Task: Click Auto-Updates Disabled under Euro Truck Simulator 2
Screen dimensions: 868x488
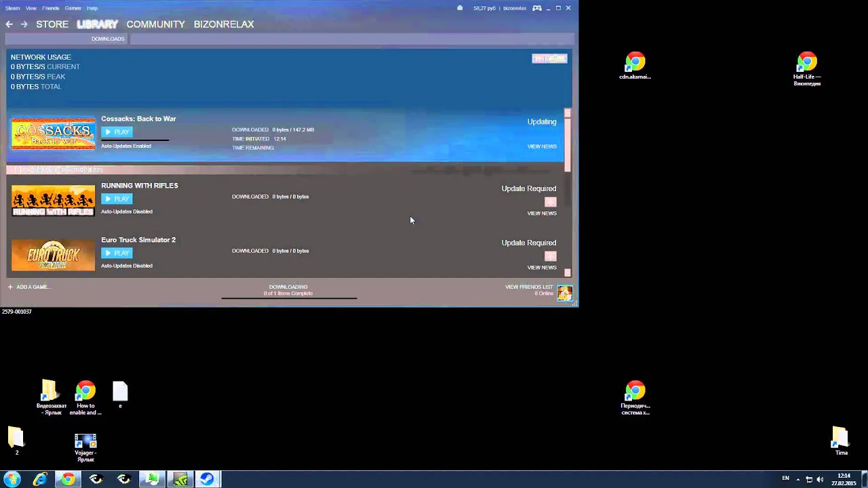Action: (x=127, y=266)
